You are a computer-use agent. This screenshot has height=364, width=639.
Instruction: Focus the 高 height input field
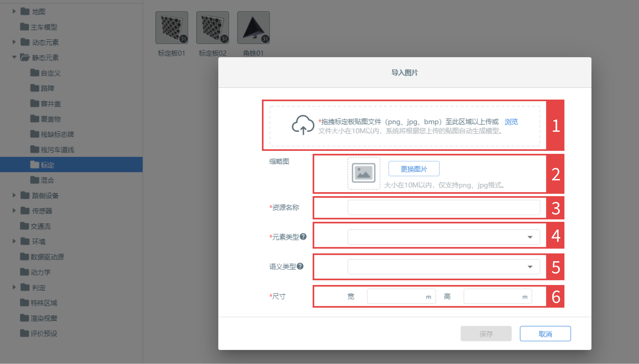point(498,296)
